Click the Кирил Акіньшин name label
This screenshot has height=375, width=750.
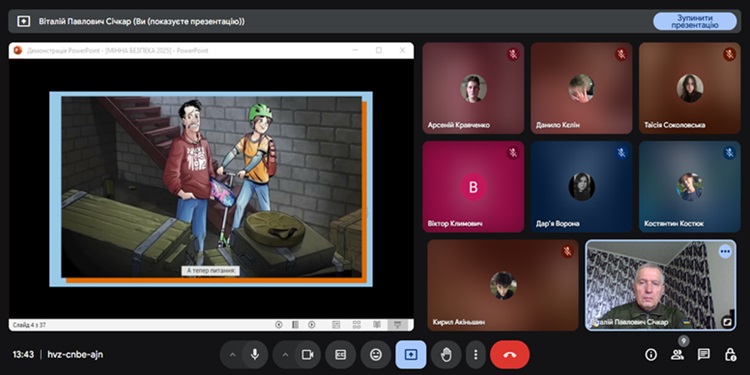pyautogui.click(x=459, y=322)
